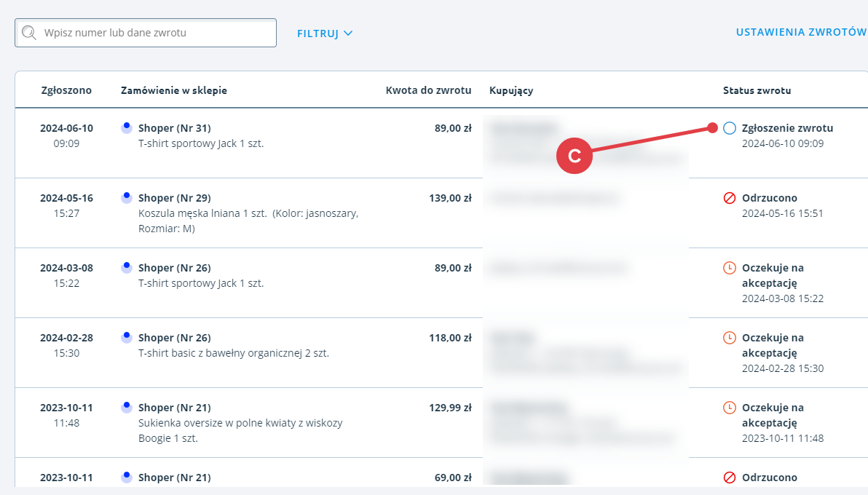This screenshot has width=868, height=495.
Task: Click the Kupujący column header
Action: pyautogui.click(x=511, y=90)
